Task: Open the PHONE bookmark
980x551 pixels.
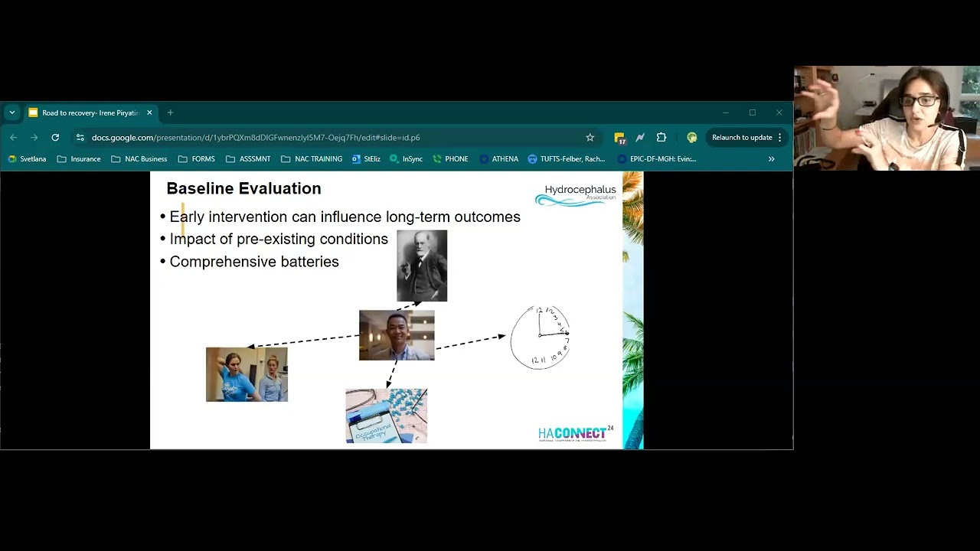Action: coord(450,159)
